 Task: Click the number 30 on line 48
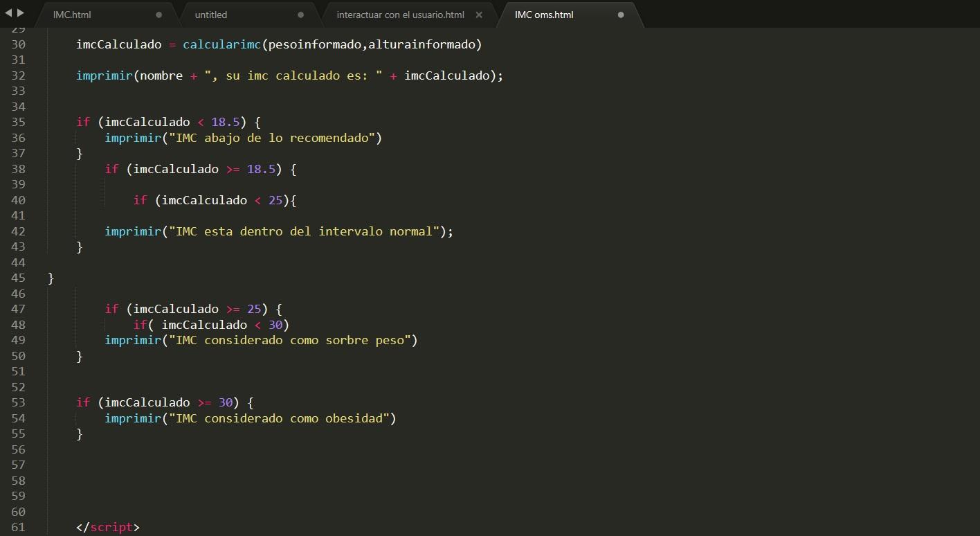pos(275,325)
